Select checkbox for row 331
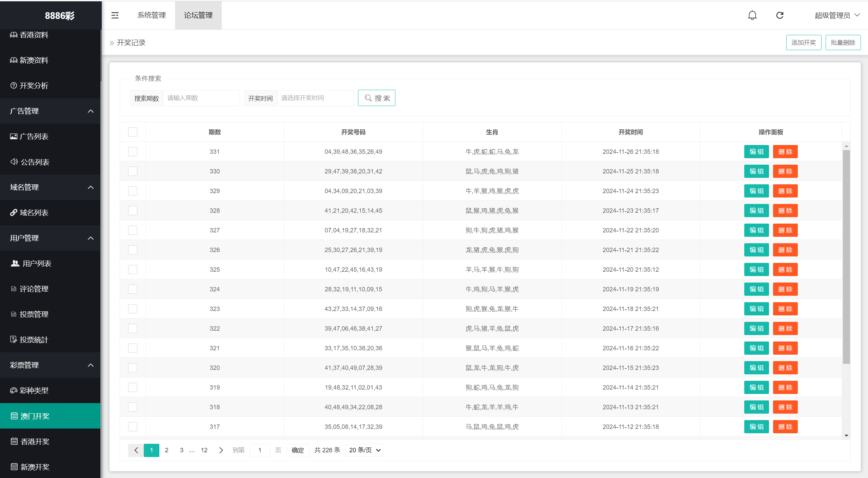Screen dimensions: 868x478 (133, 152)
